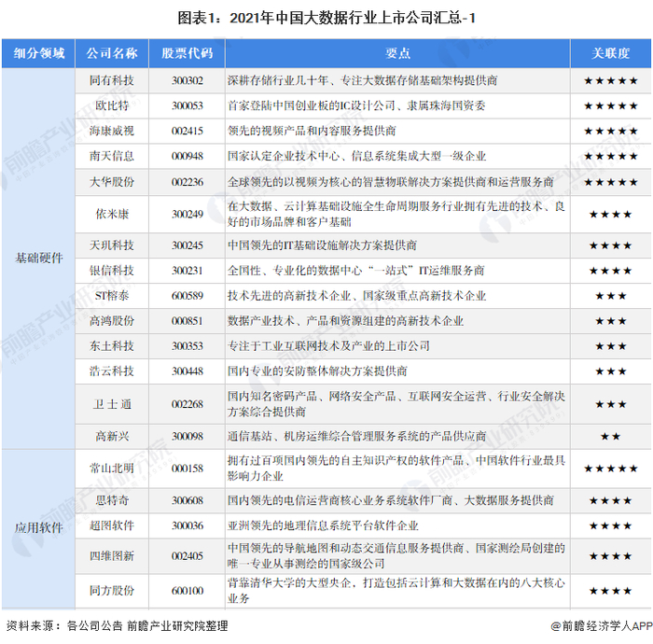Click company name ST榕泰
This screenshot has width=653, height=644.
tap(112, 296)
